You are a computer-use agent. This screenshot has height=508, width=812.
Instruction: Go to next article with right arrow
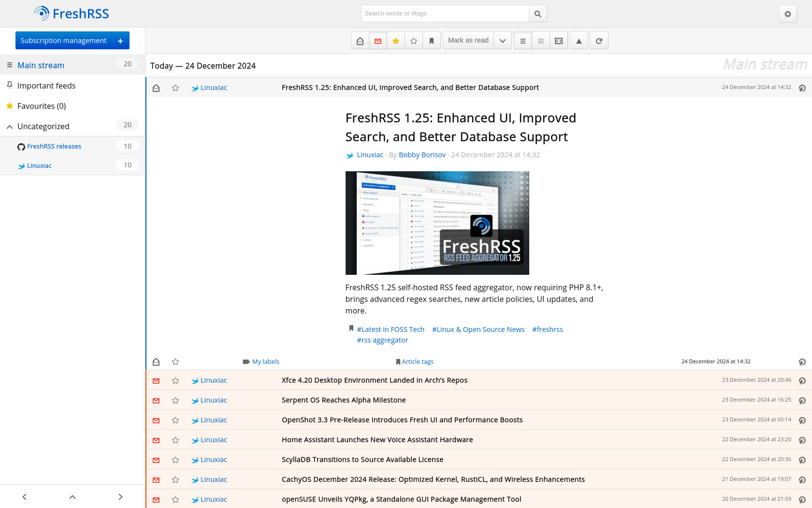(121, 497)
